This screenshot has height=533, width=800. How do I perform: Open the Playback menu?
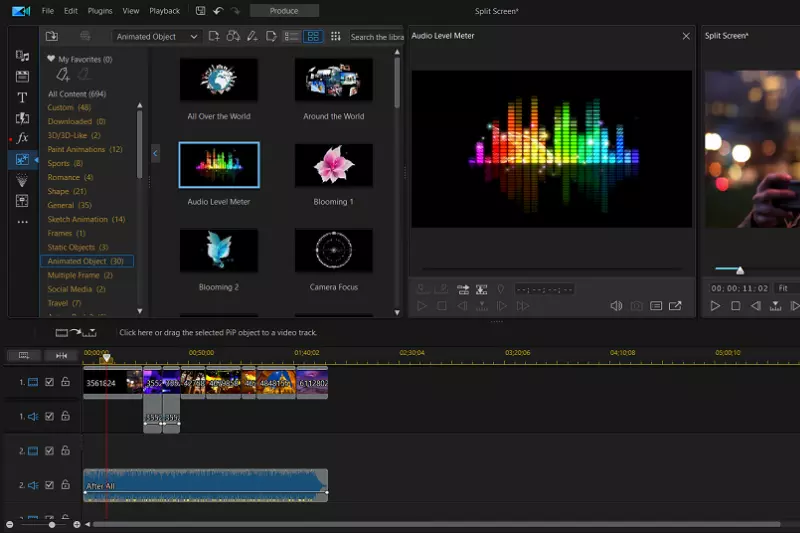click(x=164, y=11)
